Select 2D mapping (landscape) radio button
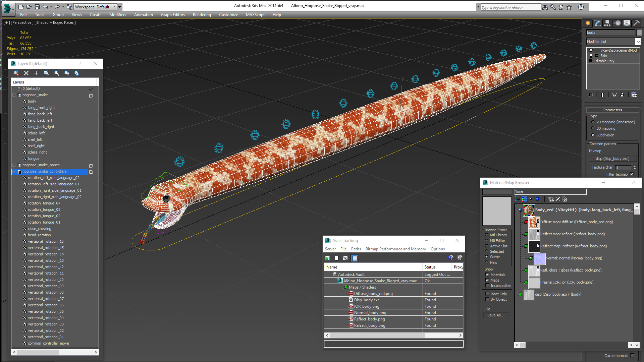 (x=593, y=122)
